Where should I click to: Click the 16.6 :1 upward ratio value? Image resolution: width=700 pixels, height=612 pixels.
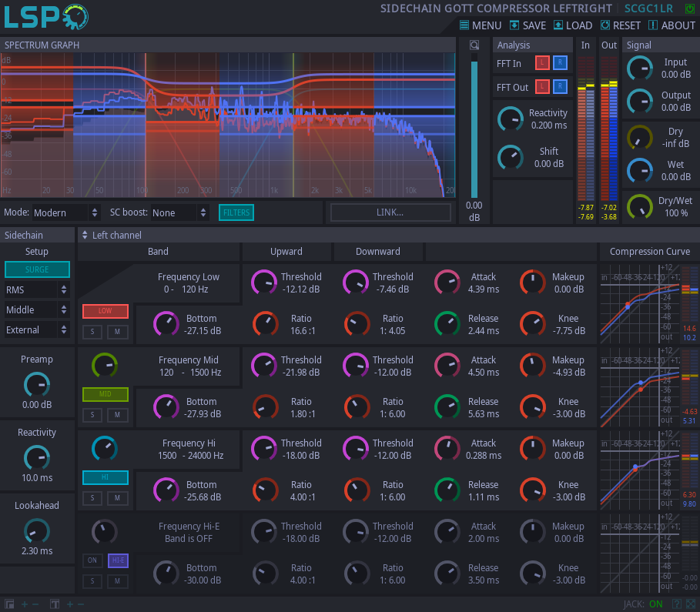(303, 331)
